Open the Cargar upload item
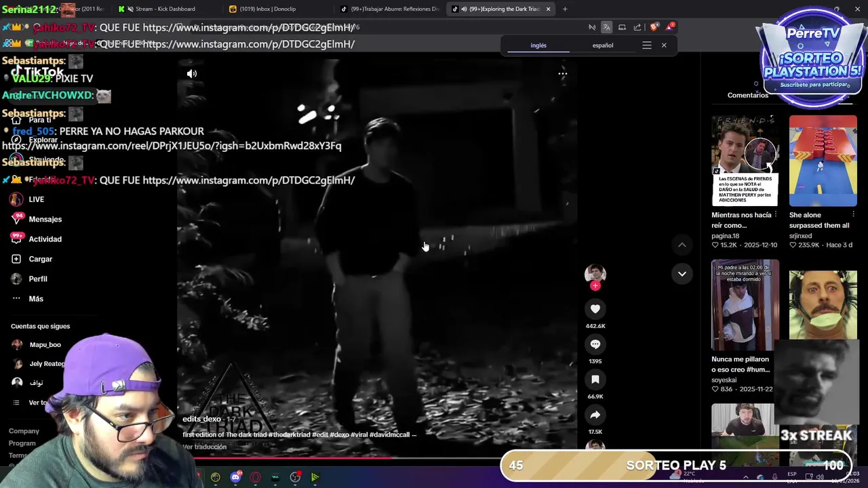 [41, 259]
